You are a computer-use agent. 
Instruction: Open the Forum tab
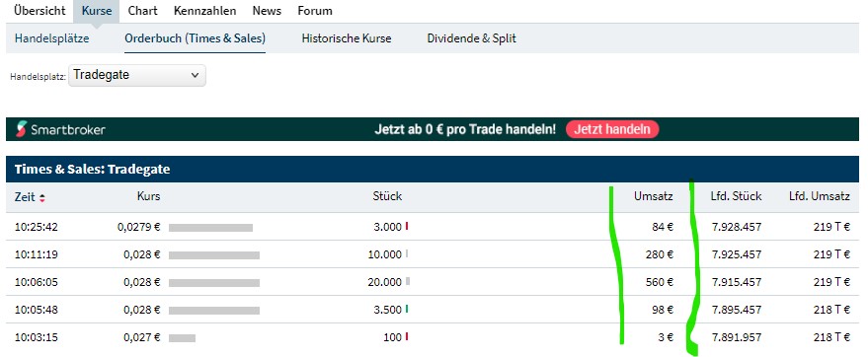coord(315,11)
